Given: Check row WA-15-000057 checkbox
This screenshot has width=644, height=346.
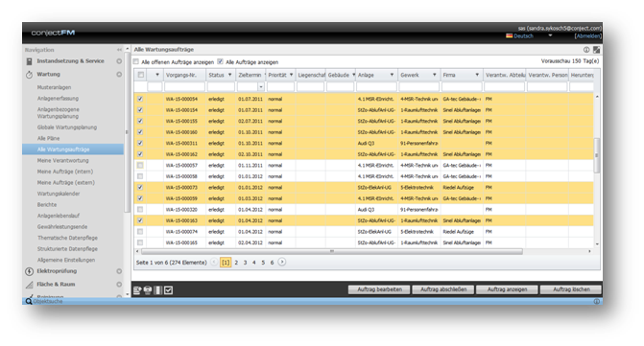Looking at the screenshot, I should (x=140, y=165).
